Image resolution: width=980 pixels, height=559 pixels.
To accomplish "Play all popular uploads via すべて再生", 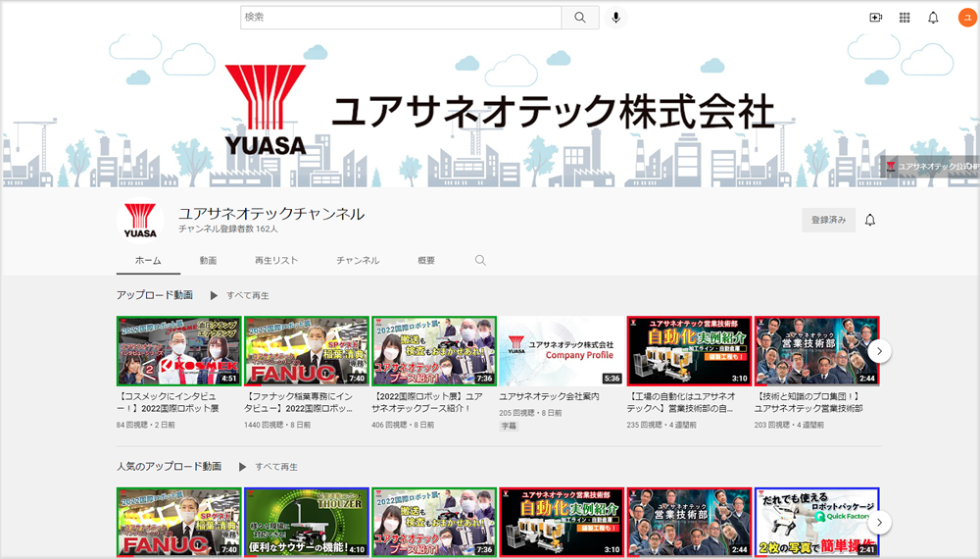I will point(276,467).
